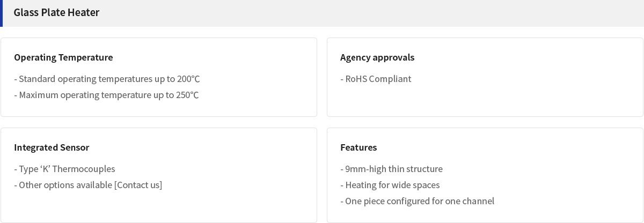Click the Type 'K' Thermocouples line
The height and width of the screenshot is (223, 644).
[x=64, y=169]
